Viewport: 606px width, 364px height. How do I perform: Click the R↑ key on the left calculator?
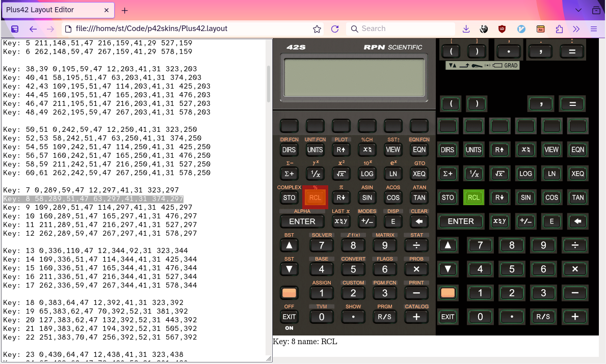(x=341, y=150)
